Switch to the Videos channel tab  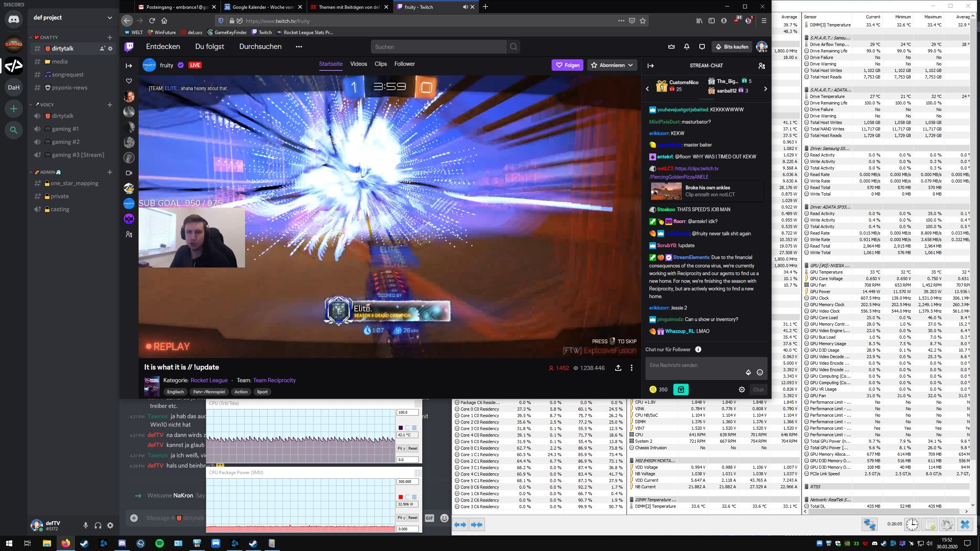coord(358,64)
